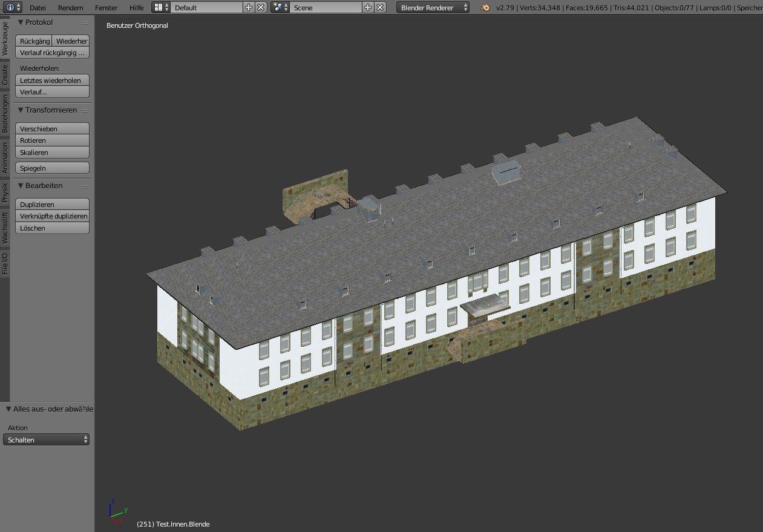763x532 pixels.
Task: Open the Datei menu
Action: point(37,8)
